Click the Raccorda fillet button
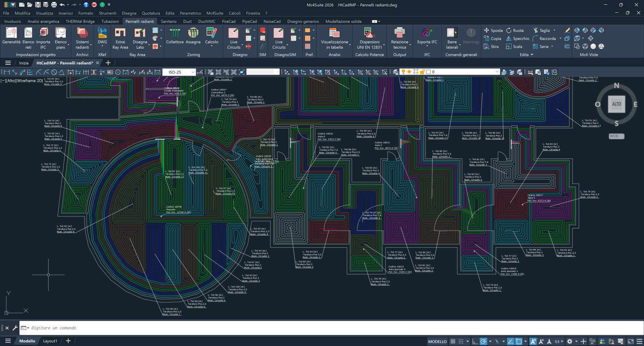The height and width of the screenshot is (346, 644). [544, 38]
